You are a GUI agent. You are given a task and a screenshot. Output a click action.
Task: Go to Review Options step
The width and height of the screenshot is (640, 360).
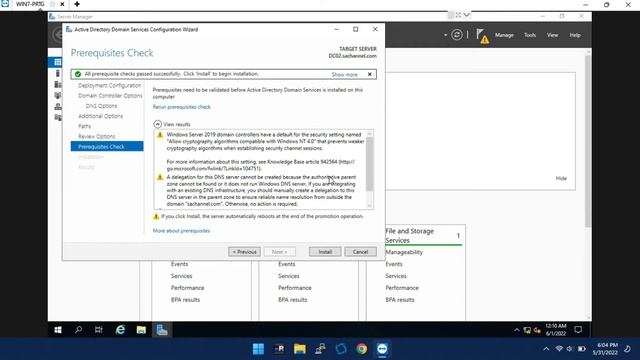pos(97,136)
